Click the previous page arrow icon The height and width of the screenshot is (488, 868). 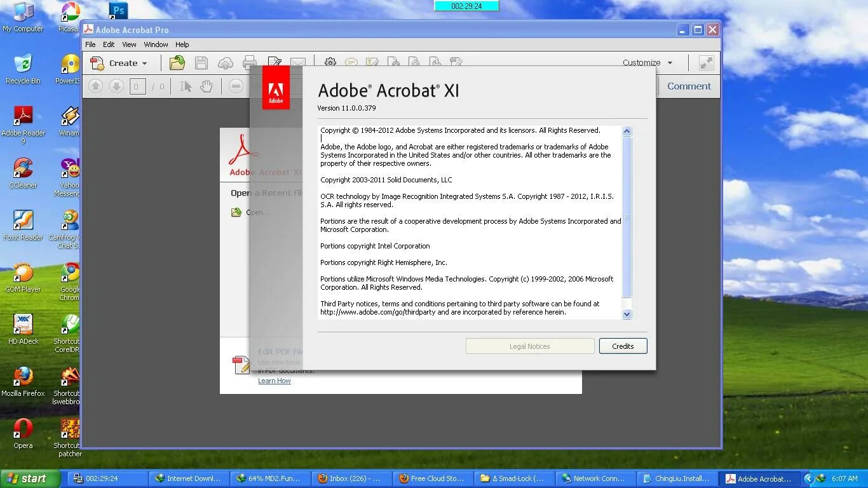95,86
